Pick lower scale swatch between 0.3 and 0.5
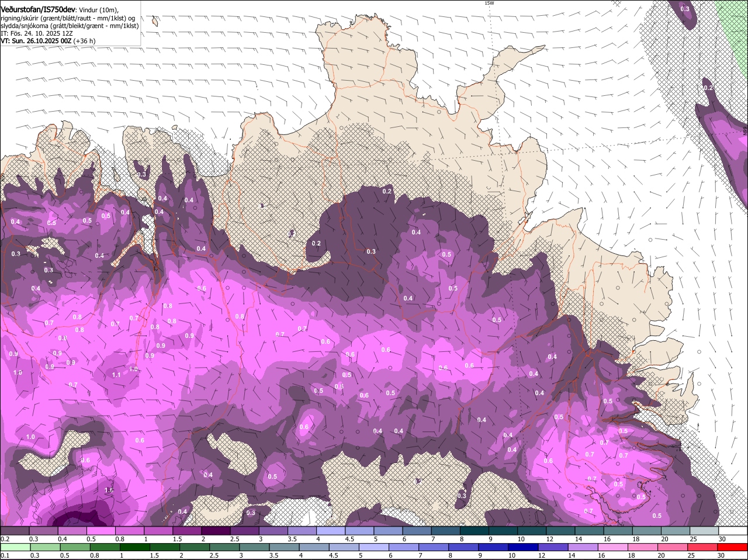The height and width of the screenshot is (560, 748). coord(45,547)
